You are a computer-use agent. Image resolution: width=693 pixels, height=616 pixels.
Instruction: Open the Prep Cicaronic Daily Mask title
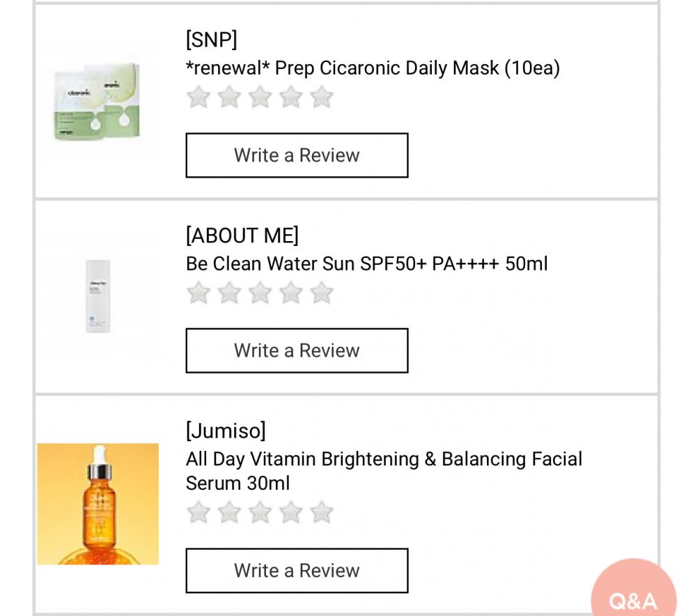[x=373, y=68]
